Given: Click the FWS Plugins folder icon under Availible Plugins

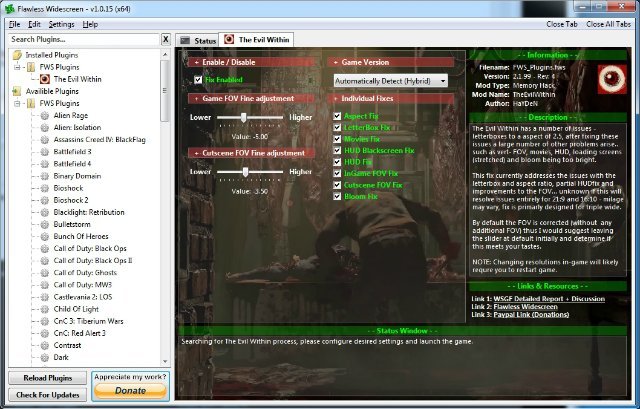Looking at the screenshot, I should pos(31,103).
